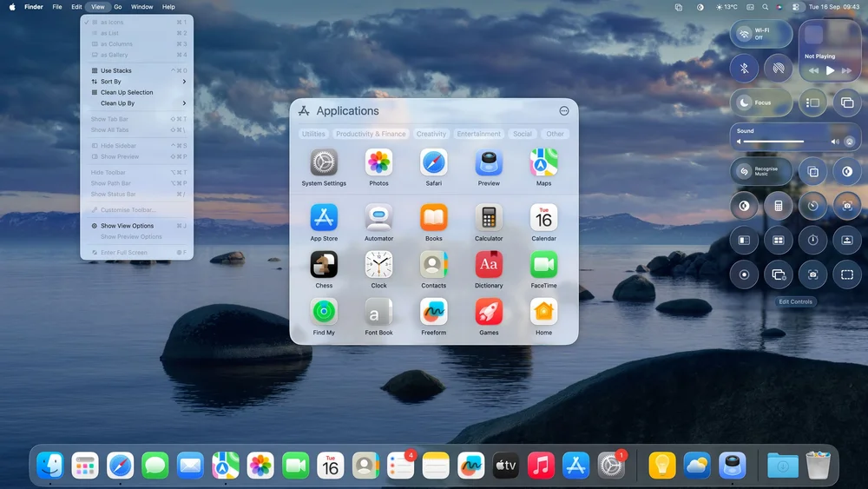Open sound output options beside the volume slider
The width and height of the screenshot is (868, 489).
point(849,142)
